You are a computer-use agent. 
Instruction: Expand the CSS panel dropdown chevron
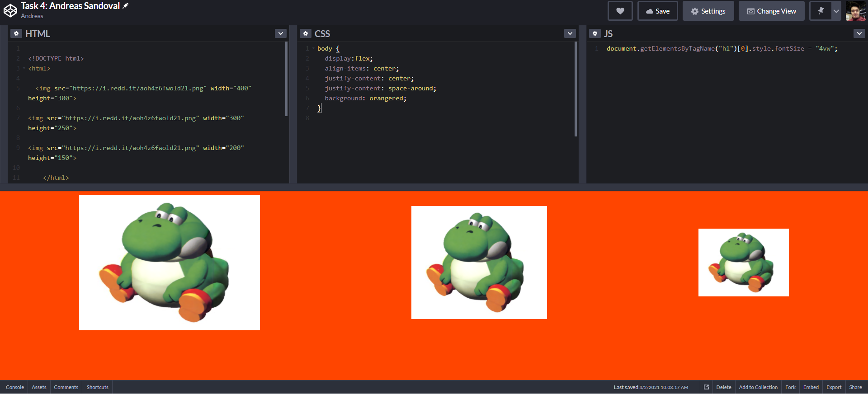[570, 33]
